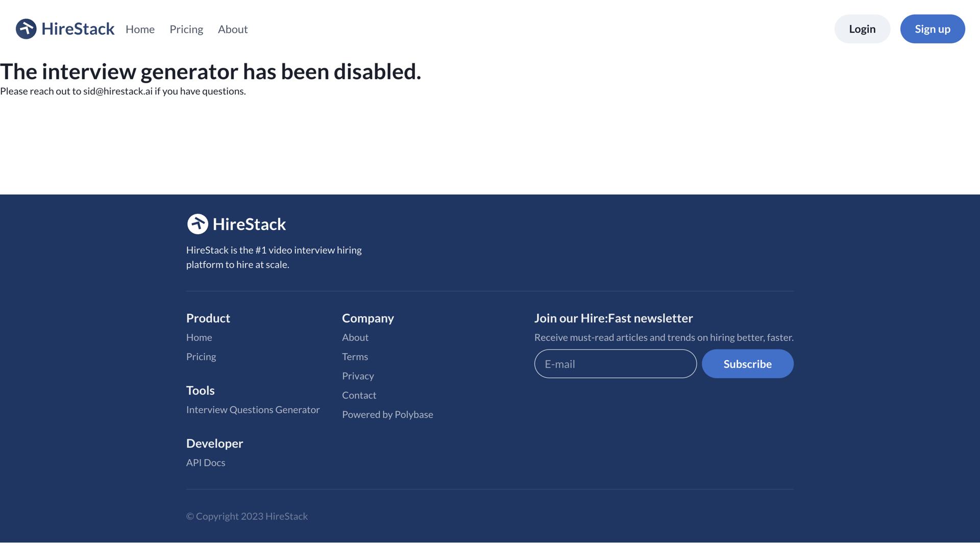The height and width of the screenshot is (551, 980).
Task: Click the sid@hirestack.ai email link
Action: 117,91
